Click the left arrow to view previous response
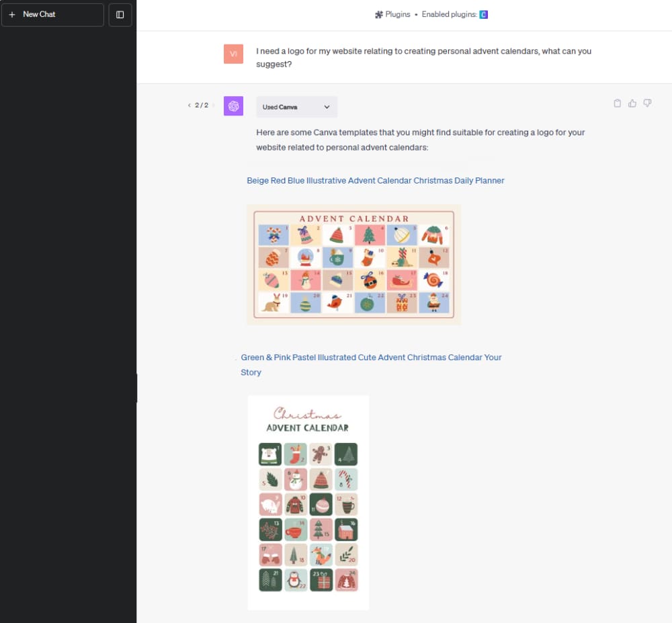This screenshot has height=623, width=672. [189, 105]
